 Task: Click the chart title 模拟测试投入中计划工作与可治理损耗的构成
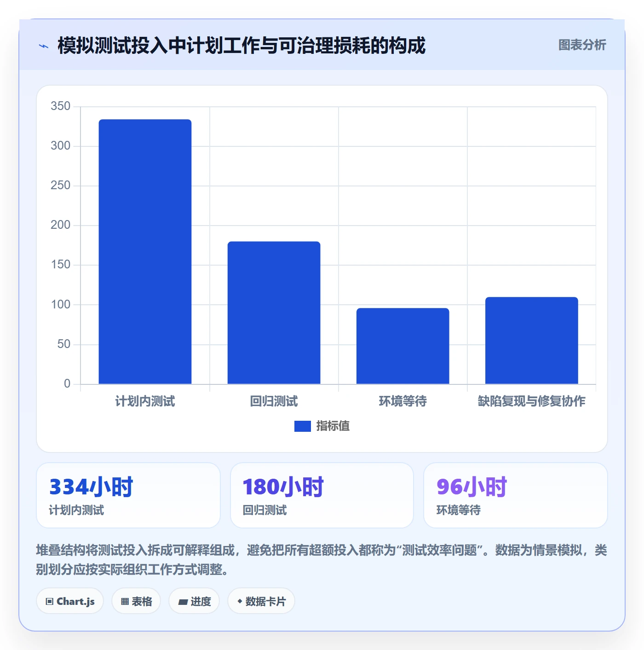click(x=241, y=46)
